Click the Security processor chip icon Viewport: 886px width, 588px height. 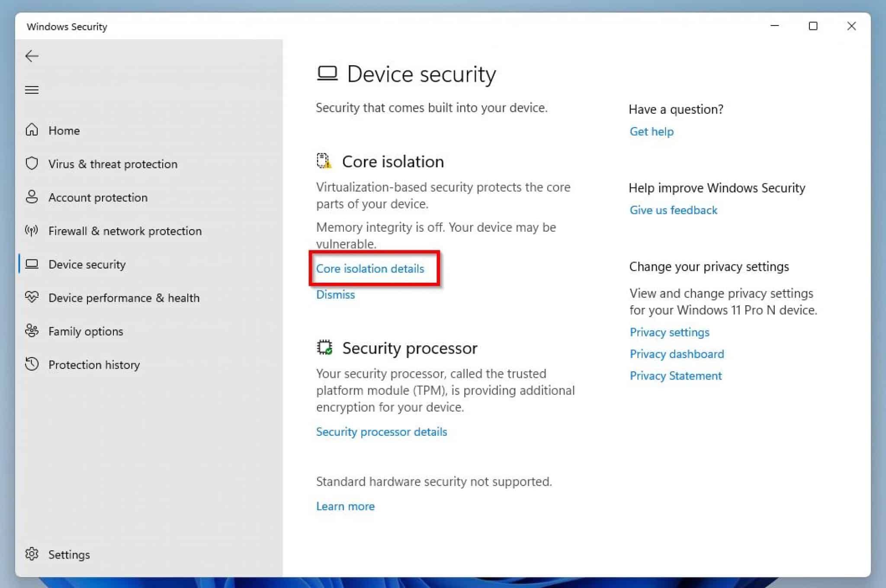click(324, 348)
